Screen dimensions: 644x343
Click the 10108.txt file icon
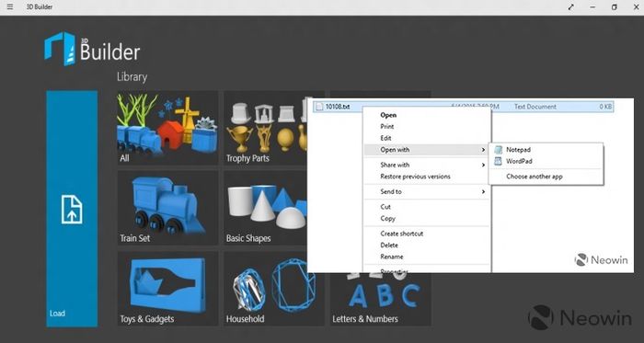[319, 107]
